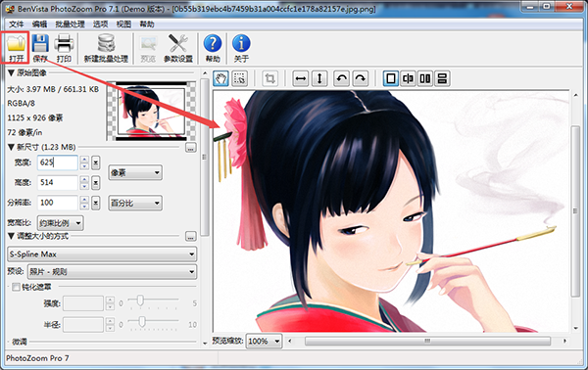Image resolution: width=588 pixels, height=370 pixels.
Task: Switch to split preview view
Action: tap(408, 78)
